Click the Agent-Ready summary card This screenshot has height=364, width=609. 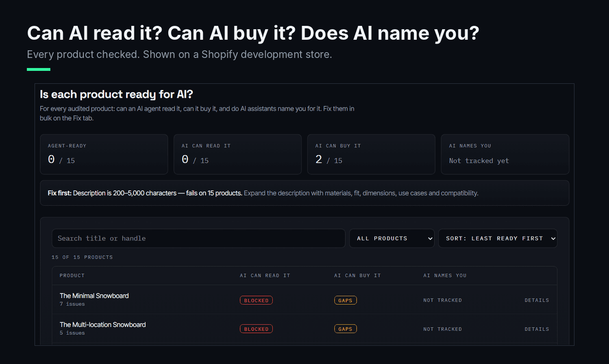point(104,154)
